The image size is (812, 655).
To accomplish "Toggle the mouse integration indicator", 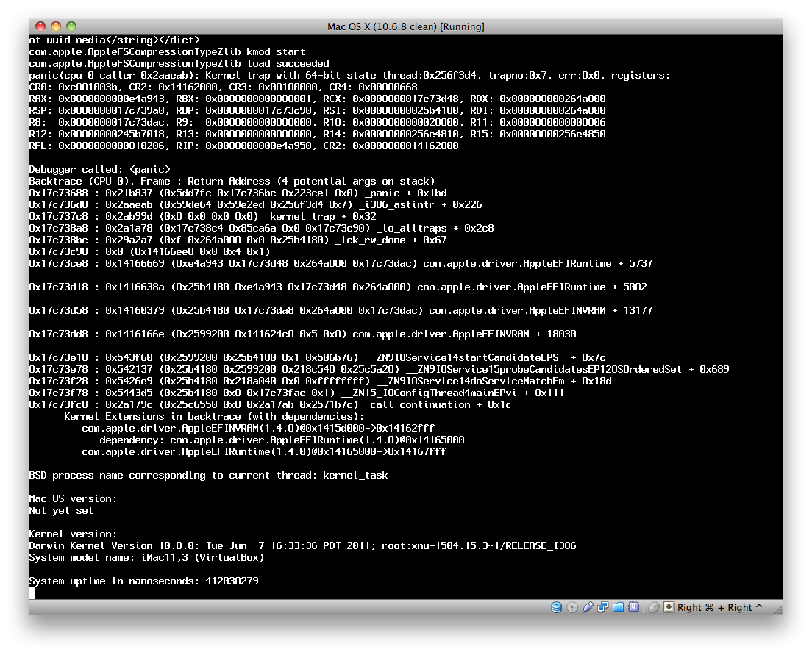I will [x=654, y=607].
